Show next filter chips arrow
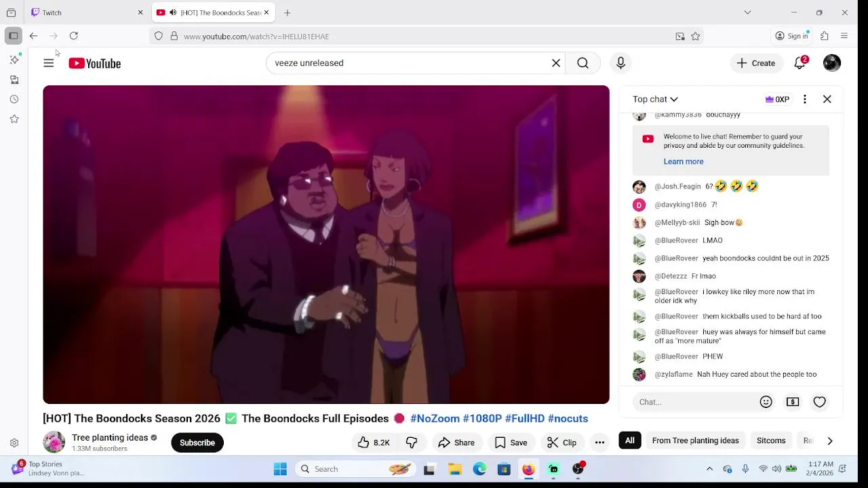The image size is (868, 488). pyautogui.click(x=830, y=441)
